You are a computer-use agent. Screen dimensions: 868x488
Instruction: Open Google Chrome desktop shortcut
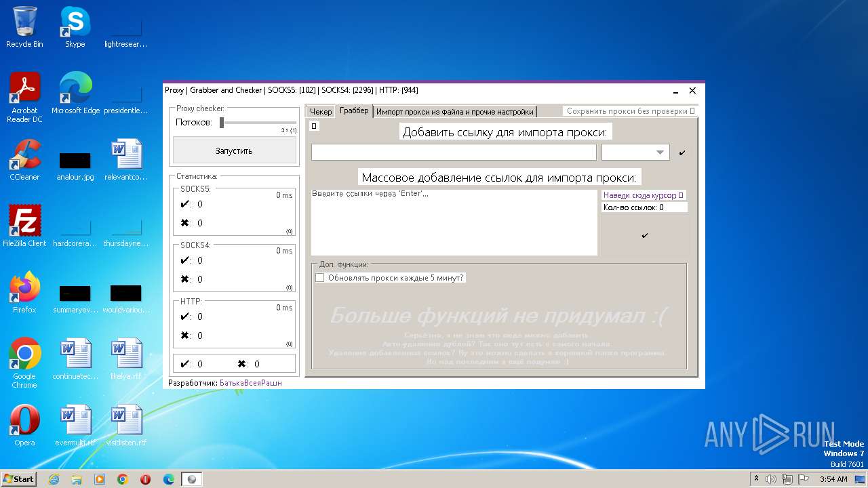tap(24, 363)
